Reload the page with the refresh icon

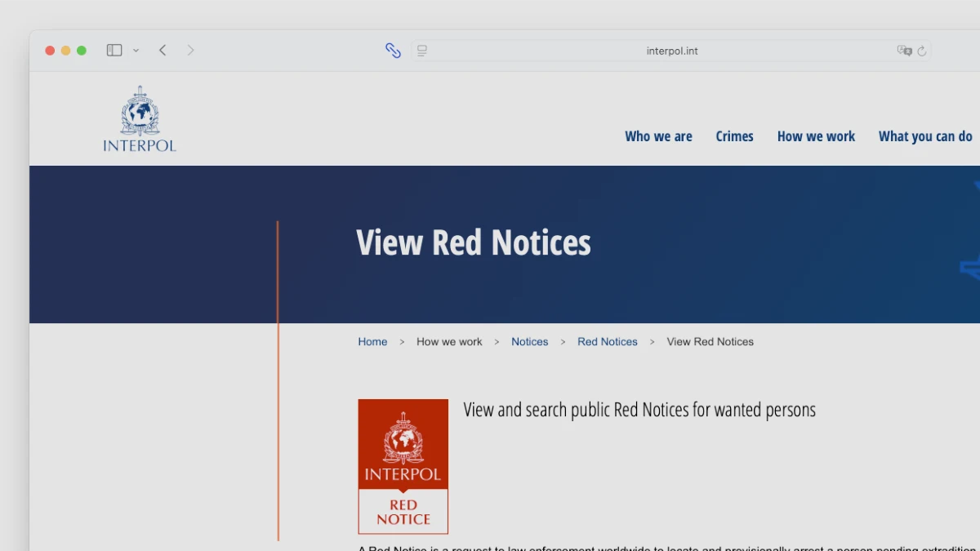922,51
